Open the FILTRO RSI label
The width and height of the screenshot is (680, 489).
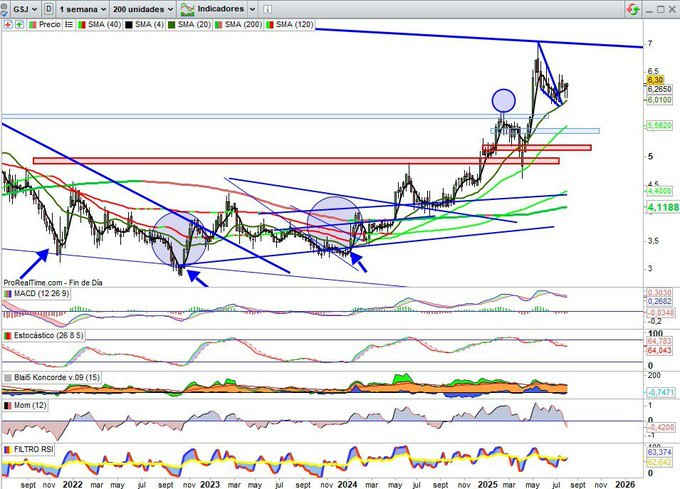pyautogui.click(x=33, y=450)
